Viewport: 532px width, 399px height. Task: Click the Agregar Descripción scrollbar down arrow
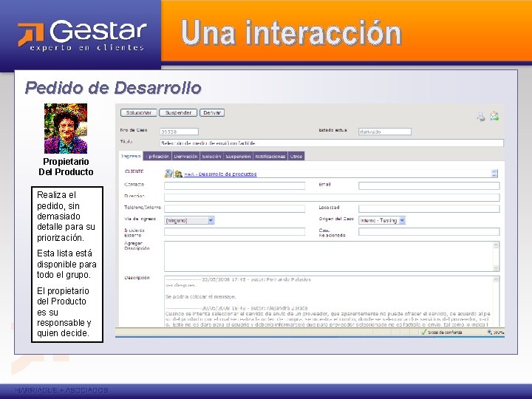click(496, 268)
